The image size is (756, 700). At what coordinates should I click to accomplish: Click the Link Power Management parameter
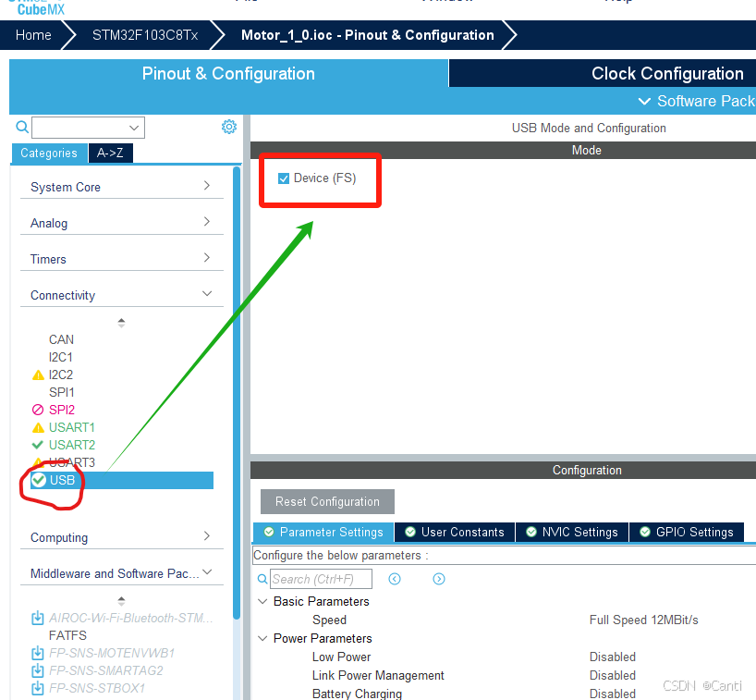(x=378, y=675)
